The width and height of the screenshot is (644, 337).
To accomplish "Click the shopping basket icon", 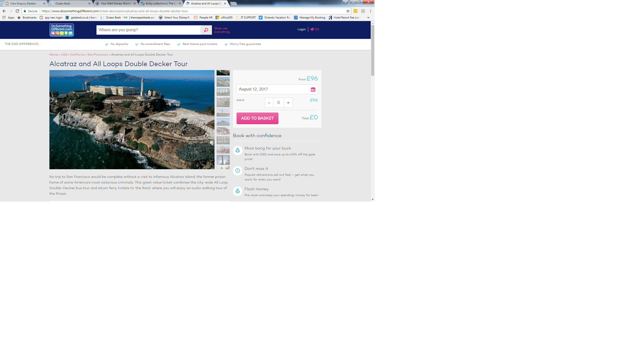I will (312, 29).
